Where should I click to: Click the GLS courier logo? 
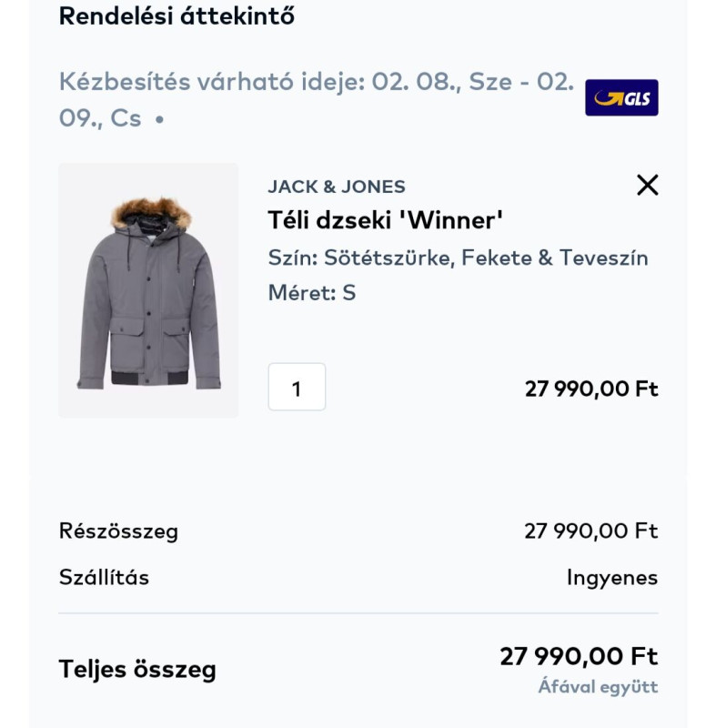[x=621, y=98]
